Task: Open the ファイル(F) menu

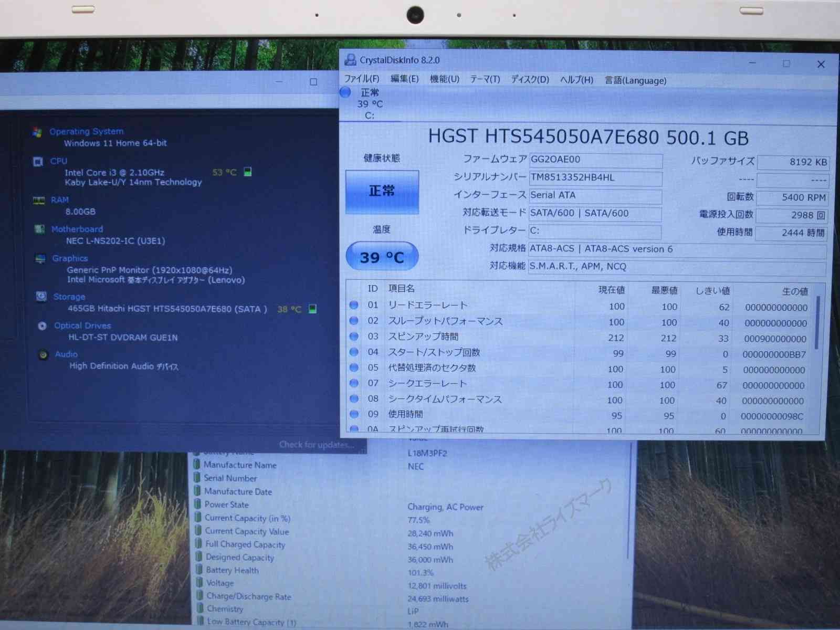Action: (361, 79)
